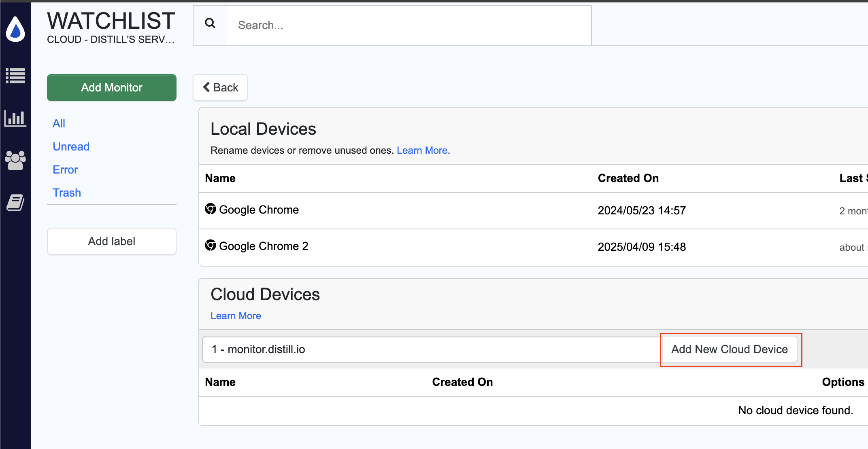The image size is (868, 449).
Task: Click the Search input field
Action: click(x=405, y=25)
